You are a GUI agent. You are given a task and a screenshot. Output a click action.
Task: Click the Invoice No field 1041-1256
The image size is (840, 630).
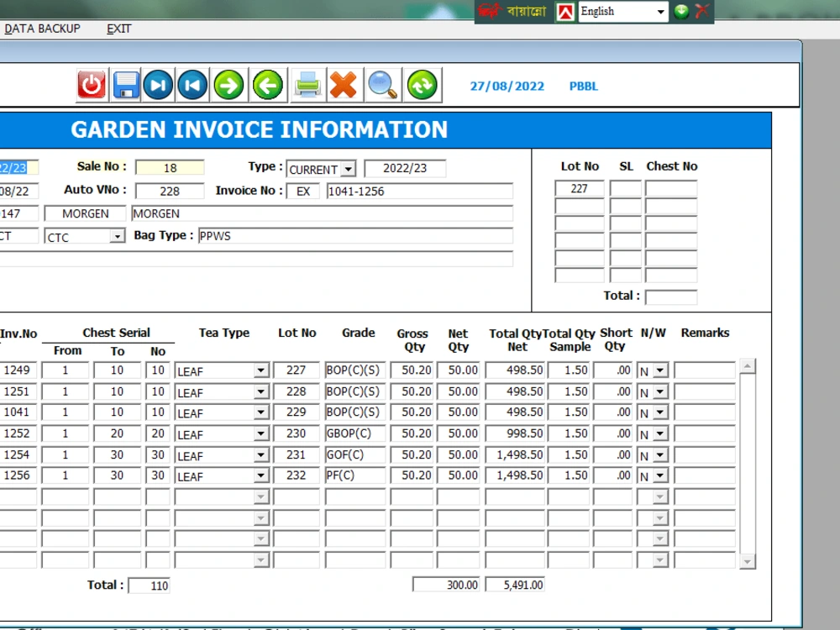[419, 192]
